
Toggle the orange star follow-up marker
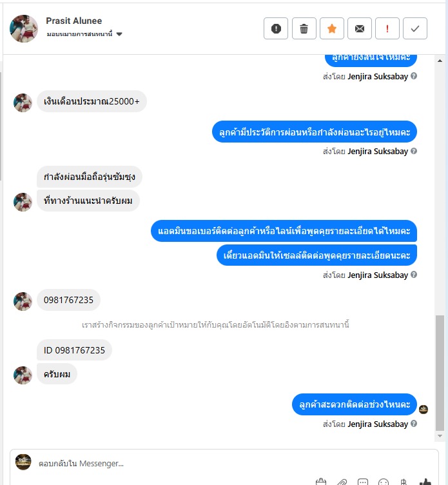(x=332, y=28)
